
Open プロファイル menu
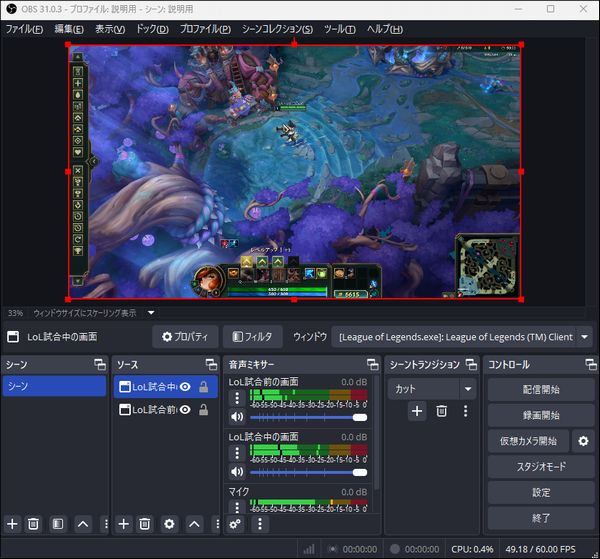[205, 29]
